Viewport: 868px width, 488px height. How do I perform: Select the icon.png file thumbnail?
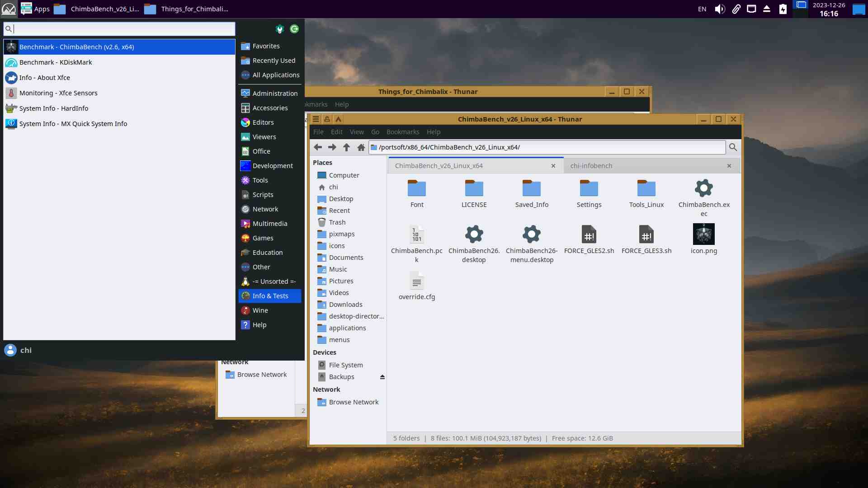tap(703, 235)
